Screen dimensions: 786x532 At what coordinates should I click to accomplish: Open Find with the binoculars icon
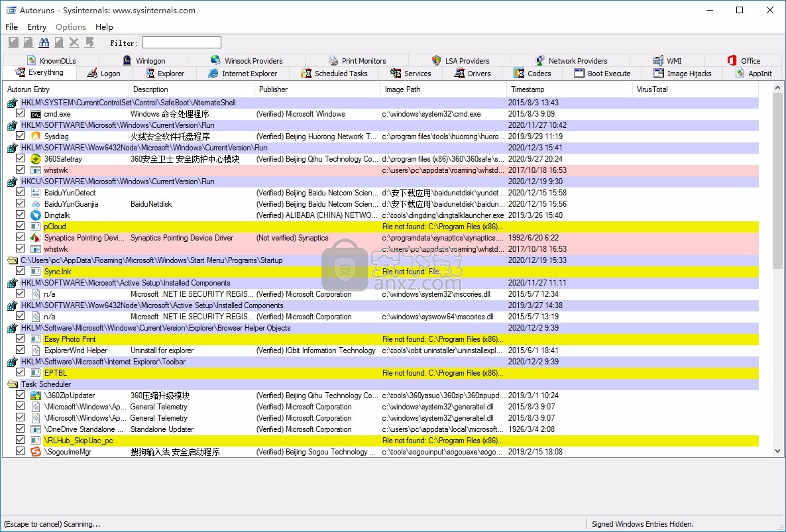pos(44,42)
